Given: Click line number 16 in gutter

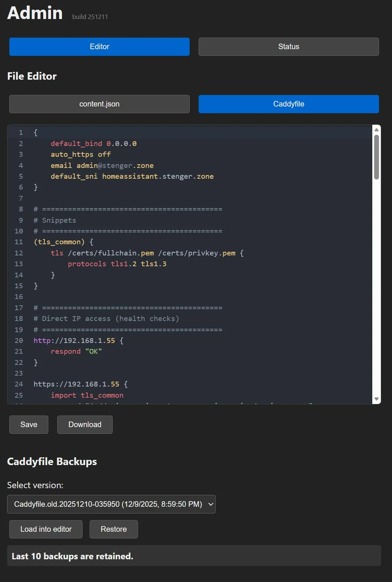Looking at the screenshot, I should click(19, 297).
